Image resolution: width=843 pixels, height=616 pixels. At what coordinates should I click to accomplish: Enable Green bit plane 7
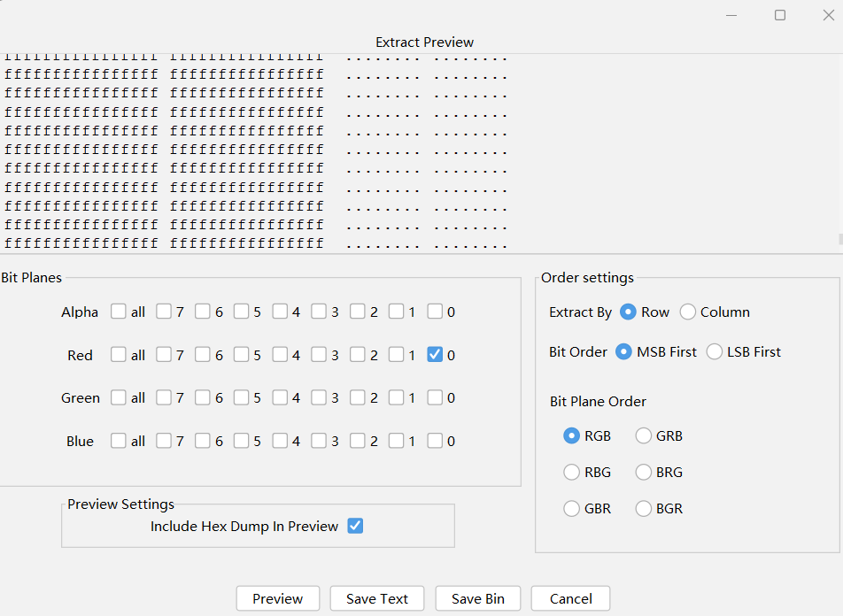coord(164,398)
